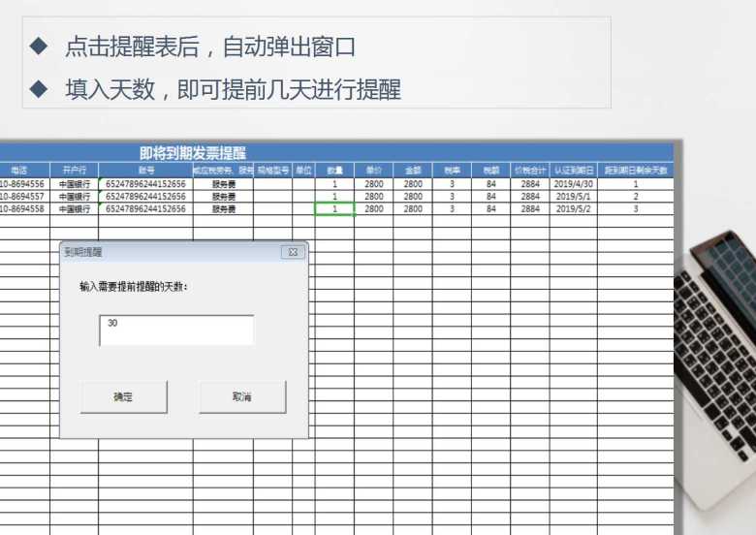Click 单价 cell 2800 in the 2019/5/1 row
This screenshot has width=756, height=535.
[374, 197]
